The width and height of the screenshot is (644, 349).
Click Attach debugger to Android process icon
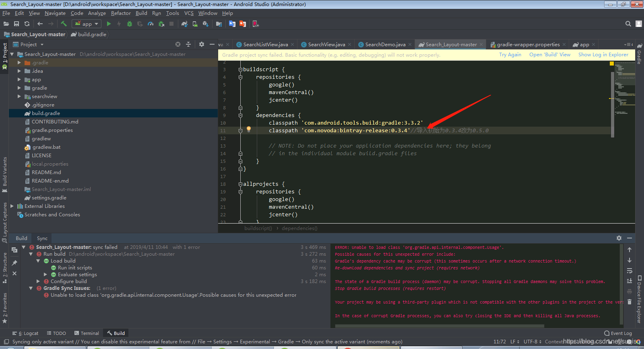pyautogui.click(x=161, y=24)
